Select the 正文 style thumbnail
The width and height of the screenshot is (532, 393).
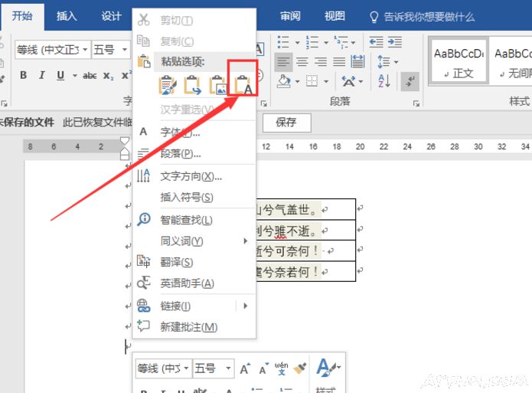[458, 63]
